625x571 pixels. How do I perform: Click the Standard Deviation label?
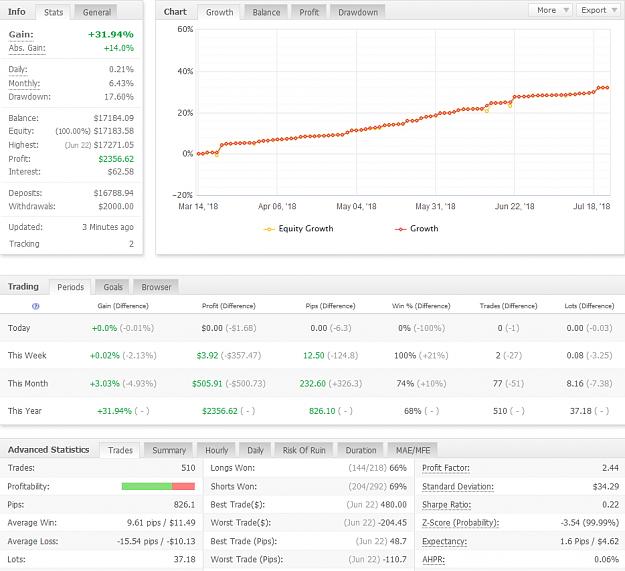[458, 487]
